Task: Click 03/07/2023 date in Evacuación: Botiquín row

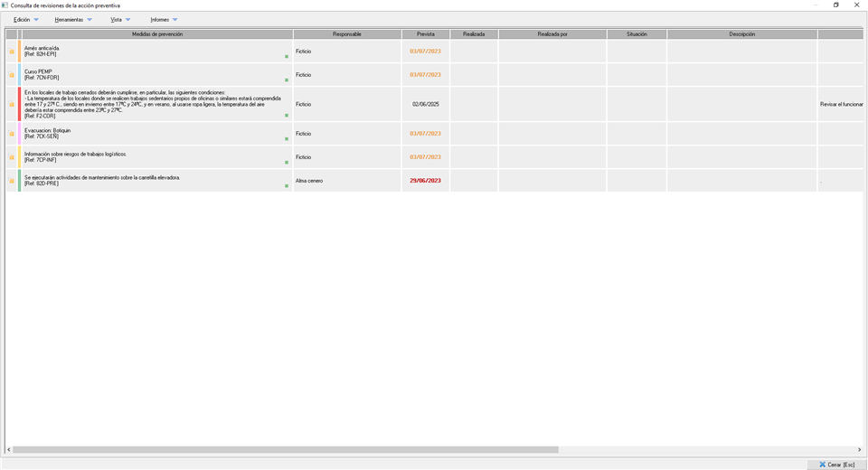Action: pos(425,134)
